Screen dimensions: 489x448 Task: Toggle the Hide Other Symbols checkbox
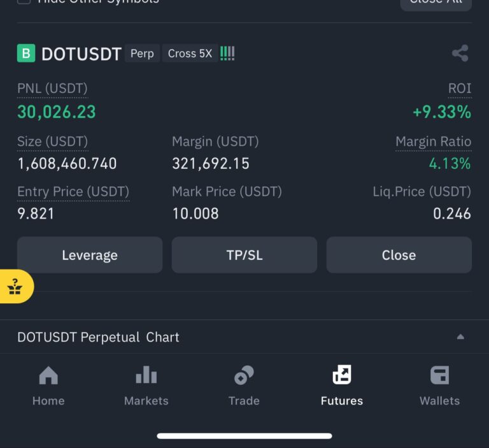tap(24, 1)
